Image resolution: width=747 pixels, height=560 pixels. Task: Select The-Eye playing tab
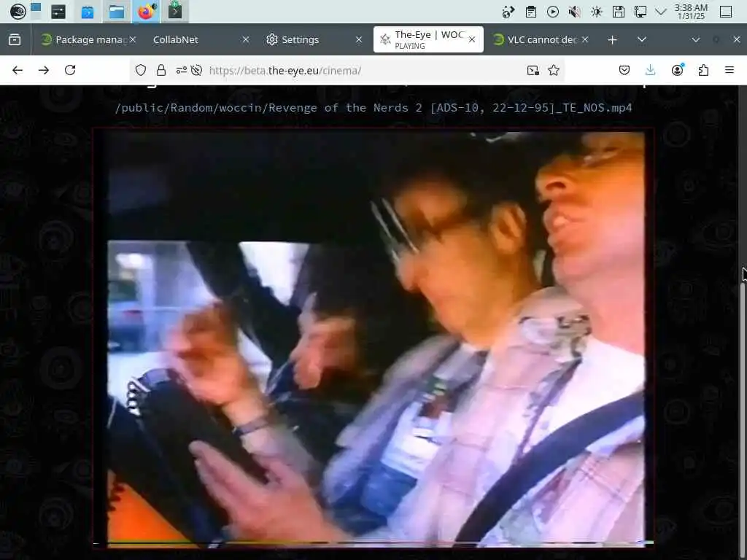(x=428, y=39)
